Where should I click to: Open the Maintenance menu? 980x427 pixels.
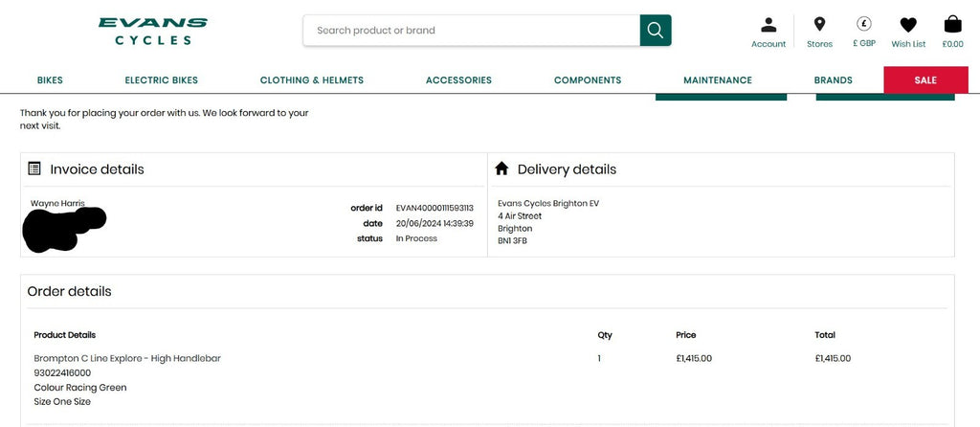718,80
